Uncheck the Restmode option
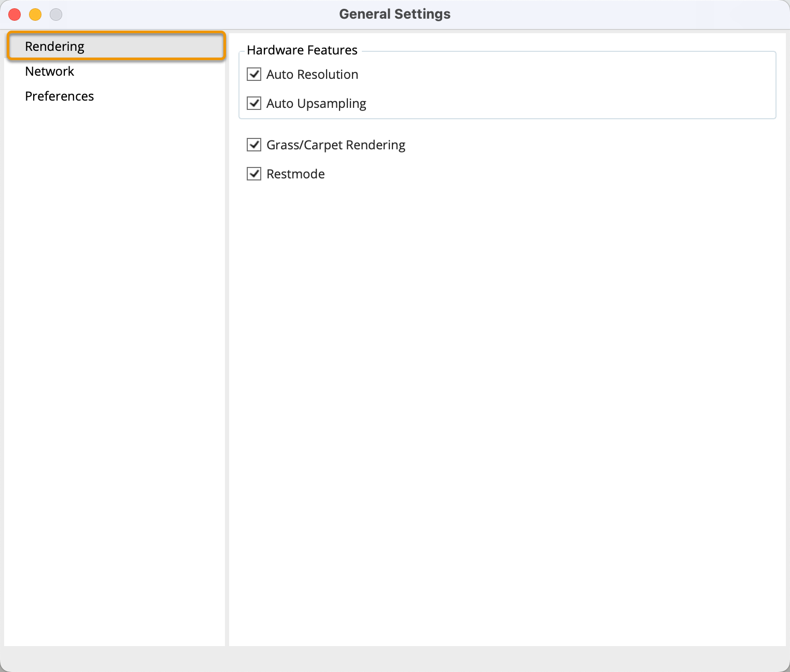Image resolution: width=790 pixels, height=672 pixels. point(253,174)
